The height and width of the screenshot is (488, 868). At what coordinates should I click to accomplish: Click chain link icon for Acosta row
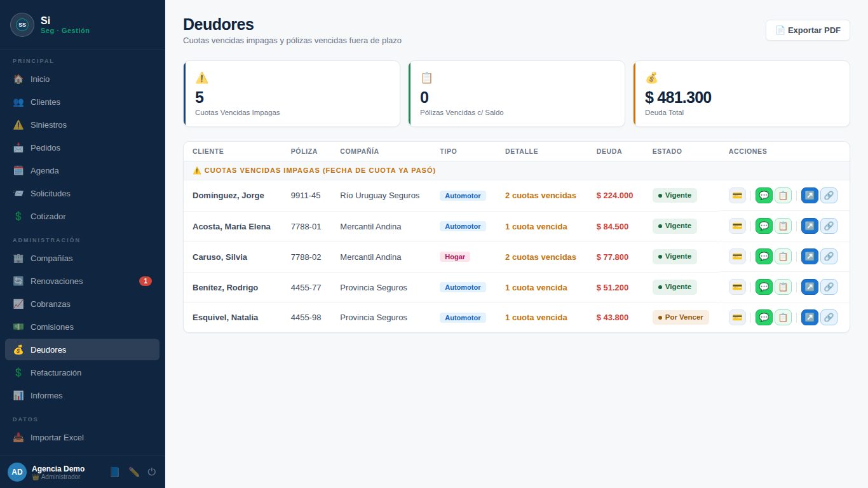829,226
